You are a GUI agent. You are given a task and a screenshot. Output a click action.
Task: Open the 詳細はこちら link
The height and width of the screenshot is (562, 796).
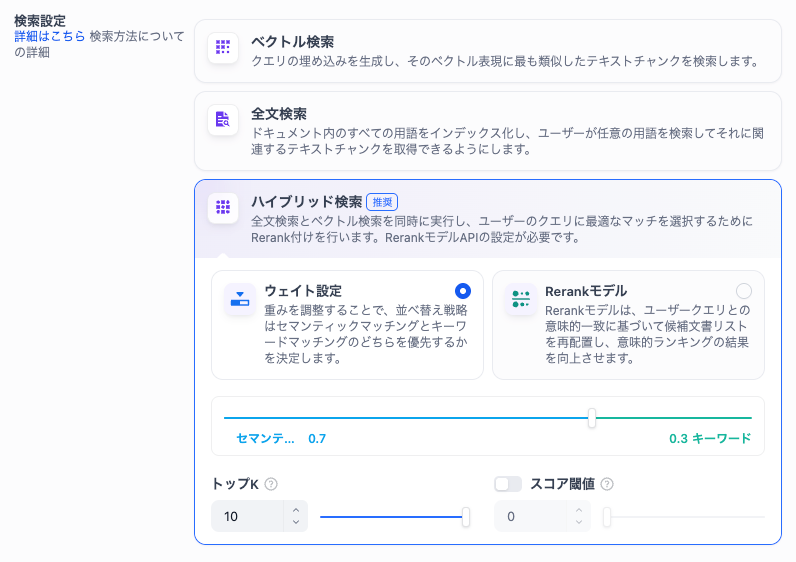50,36
